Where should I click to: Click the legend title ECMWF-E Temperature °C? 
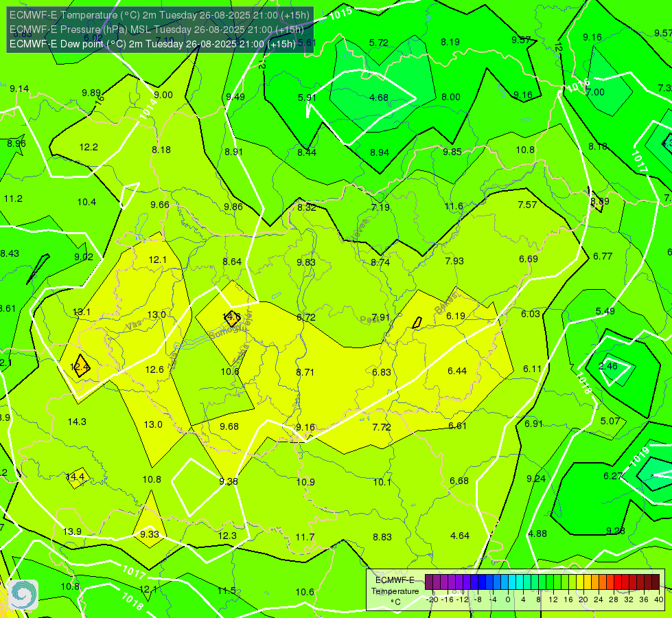[x=395, y=591]
